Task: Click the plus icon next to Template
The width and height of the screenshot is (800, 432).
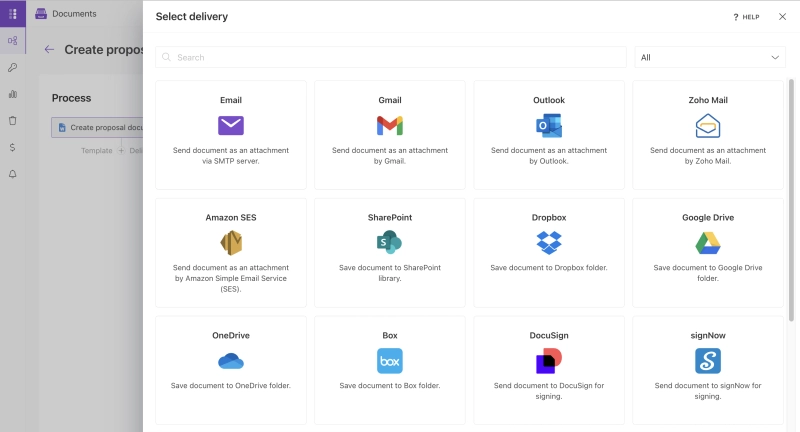Action: click(x=121, y=150)
